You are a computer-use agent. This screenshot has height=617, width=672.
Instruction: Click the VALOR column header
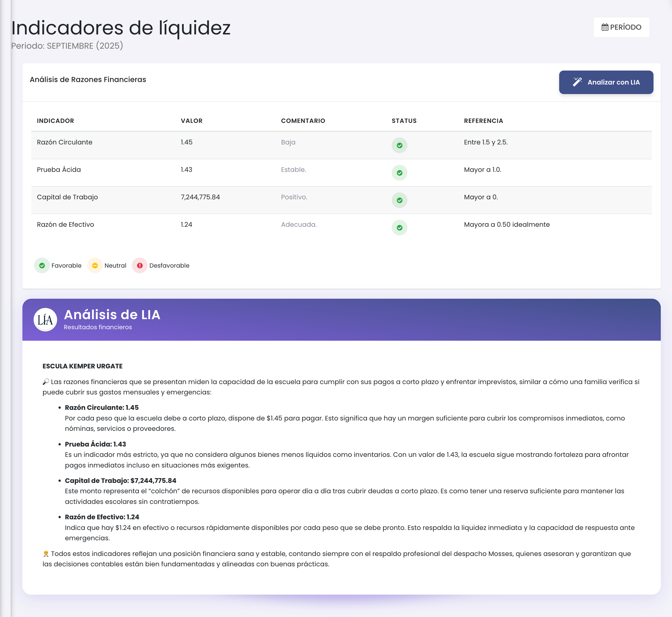191,121
